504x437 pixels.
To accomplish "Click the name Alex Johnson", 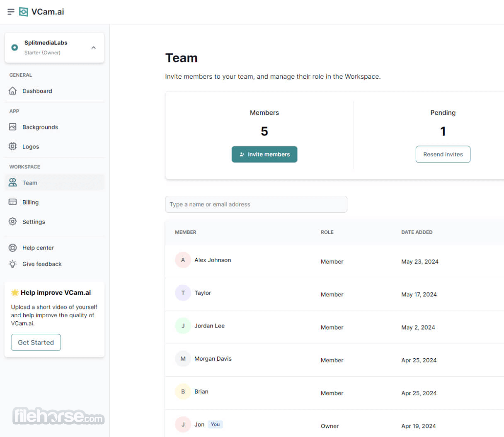I will [213, 260].
